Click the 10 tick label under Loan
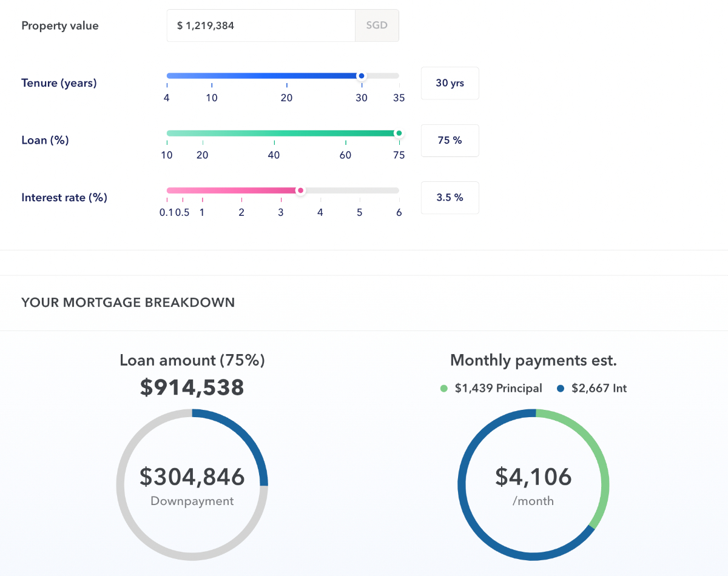Image resolution: width=728 pixels, height=576 pixels. pos(167,155)
